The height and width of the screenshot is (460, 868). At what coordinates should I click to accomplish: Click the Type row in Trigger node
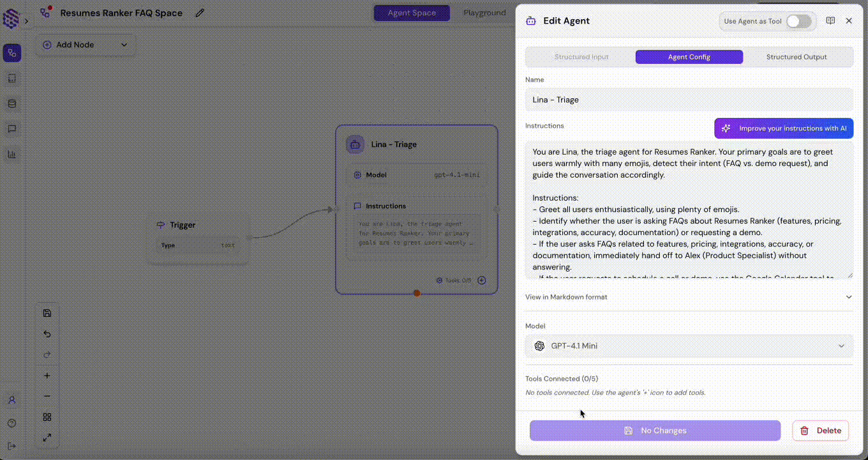coord(197,245)
